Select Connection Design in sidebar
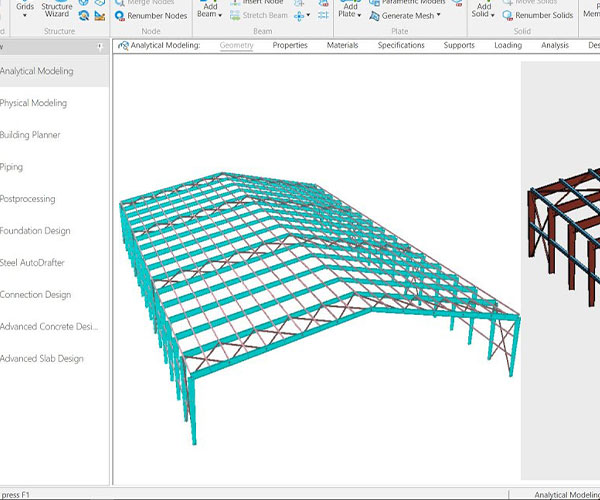This screenshot has height=500, width=600. pos(36,295)
